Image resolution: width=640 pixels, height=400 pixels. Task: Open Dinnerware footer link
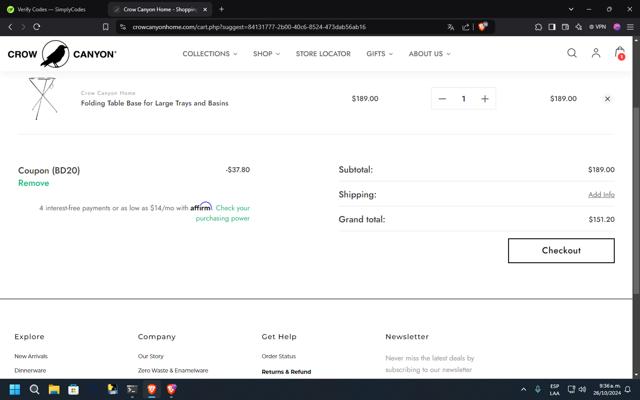coord(30,371)
